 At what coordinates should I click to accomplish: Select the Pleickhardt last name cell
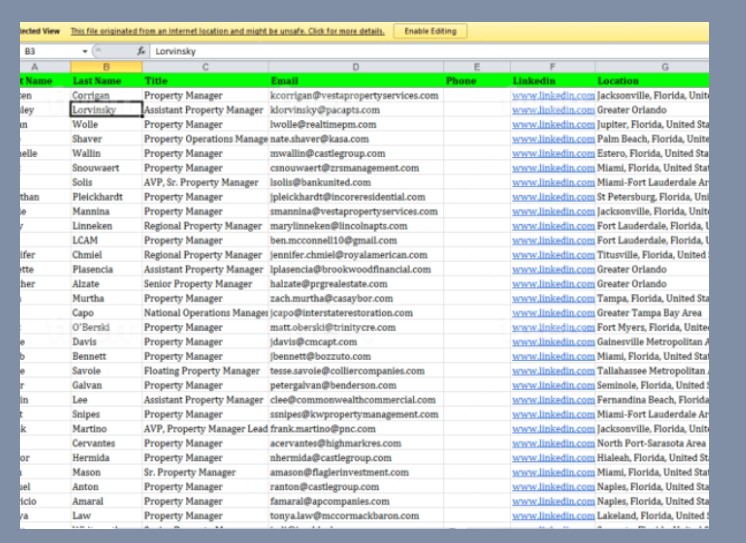106,197
